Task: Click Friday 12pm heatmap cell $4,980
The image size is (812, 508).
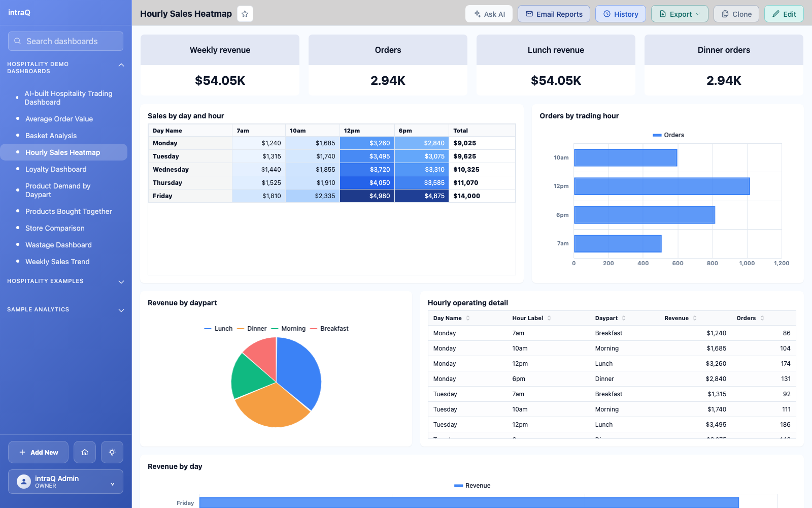Action: 367,196
